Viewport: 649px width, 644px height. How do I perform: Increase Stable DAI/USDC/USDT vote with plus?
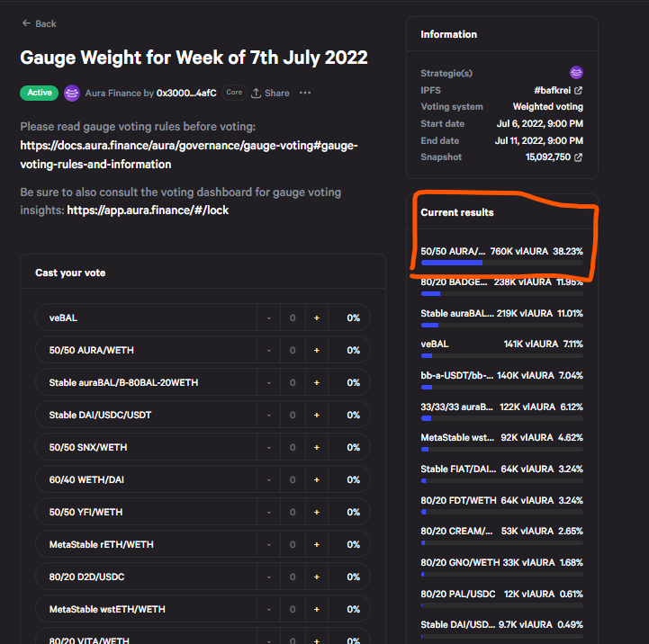317,415
